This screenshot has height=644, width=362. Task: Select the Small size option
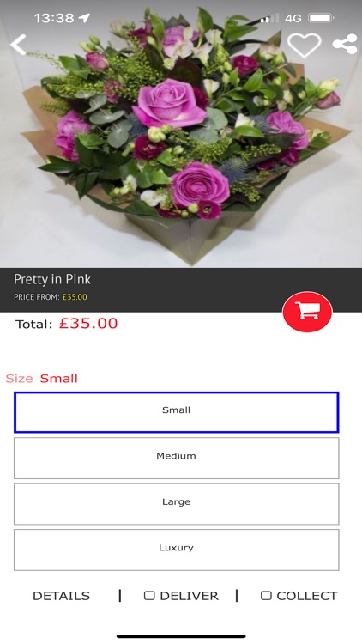click(177, 412)
